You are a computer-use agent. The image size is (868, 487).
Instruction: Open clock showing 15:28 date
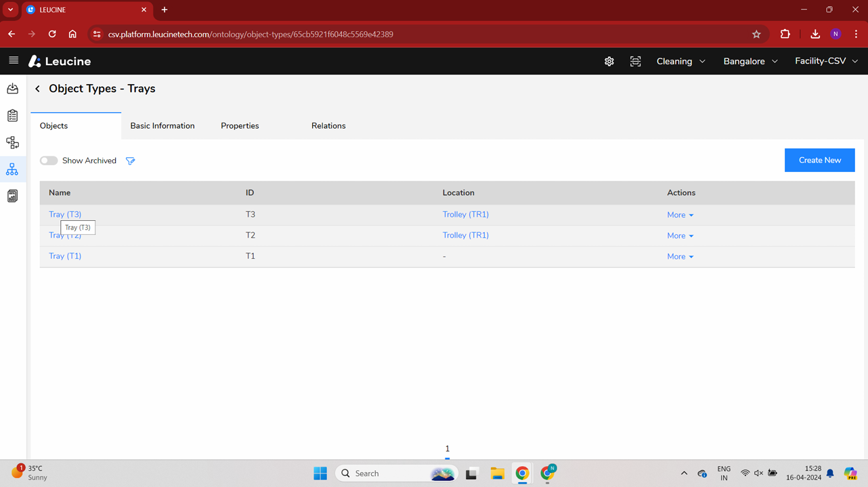click(x=804, y=473)
